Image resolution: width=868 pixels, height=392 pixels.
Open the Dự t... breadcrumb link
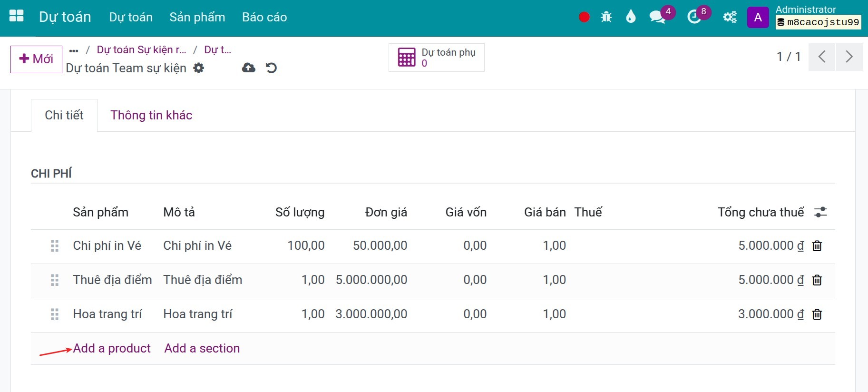(x=218, y=50)
